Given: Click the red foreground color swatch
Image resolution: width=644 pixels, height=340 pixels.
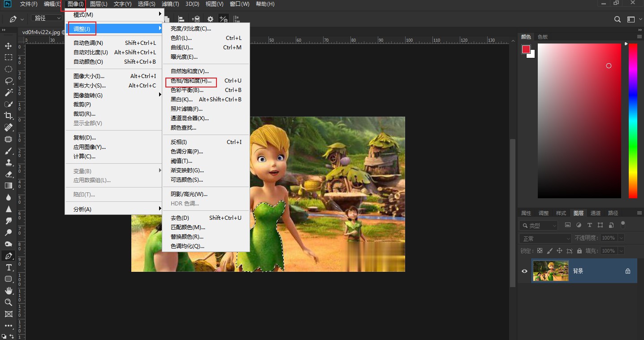Looking at the screenshot, I should pos(526,49).
